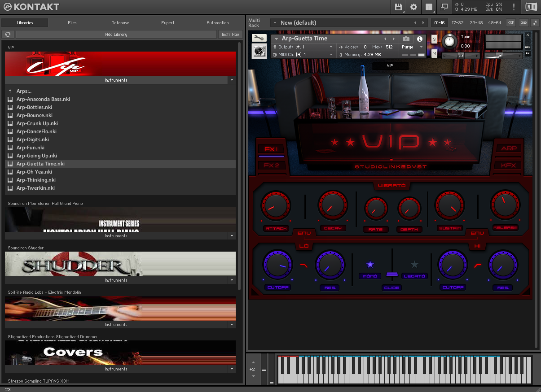Click the Glide slider handle

point(392,274)
